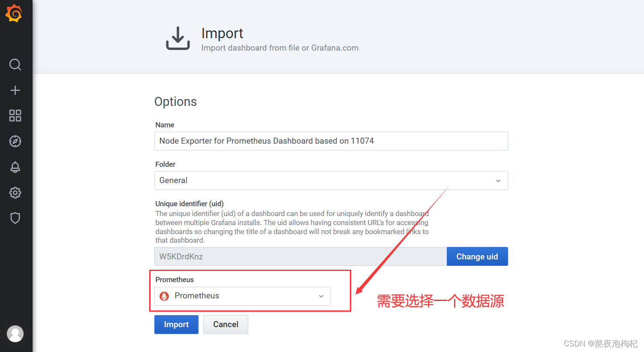The image size is (644, 352).
Task: Expand the Folder dropdown set to General
Action: [x=331, y=181]
